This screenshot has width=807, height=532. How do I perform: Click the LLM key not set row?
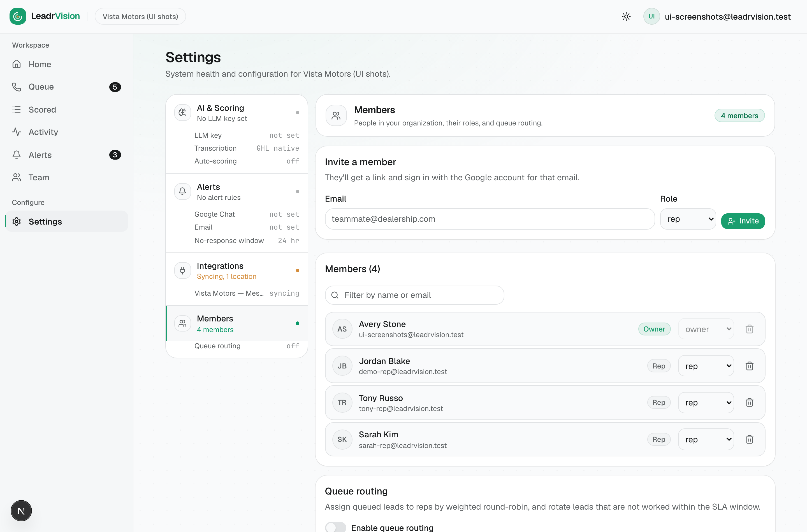[x=247, y=135]
